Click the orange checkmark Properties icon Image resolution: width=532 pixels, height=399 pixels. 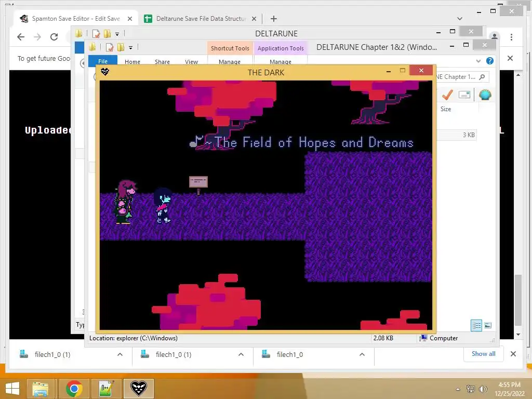tap(447, 95)
